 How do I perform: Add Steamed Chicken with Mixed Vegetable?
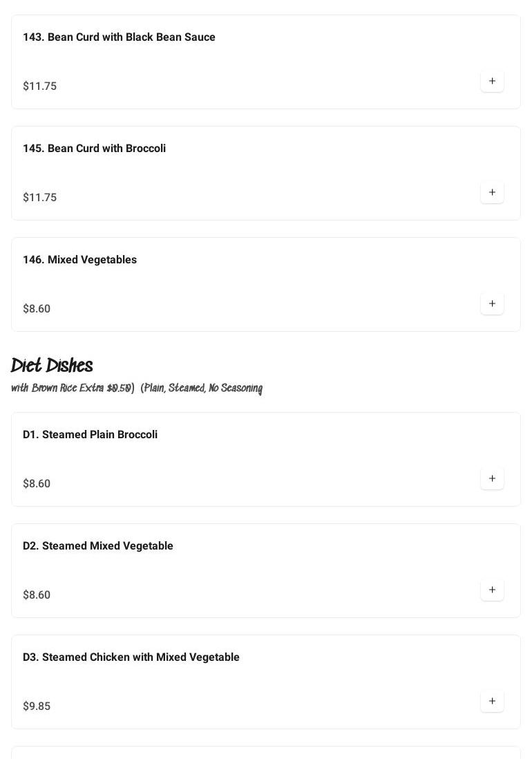[x=492, y=701]
